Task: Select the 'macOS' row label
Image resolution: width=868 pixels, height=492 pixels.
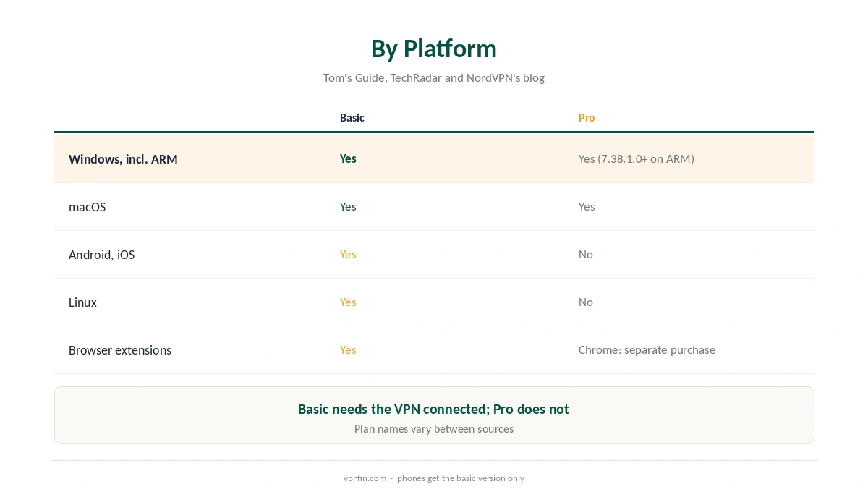Action: 87,207
